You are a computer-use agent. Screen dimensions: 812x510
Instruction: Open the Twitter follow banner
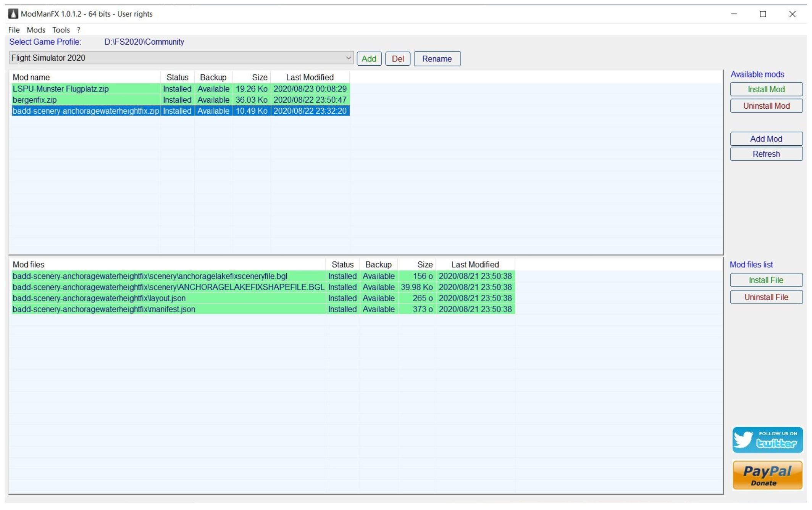point(767,440)
